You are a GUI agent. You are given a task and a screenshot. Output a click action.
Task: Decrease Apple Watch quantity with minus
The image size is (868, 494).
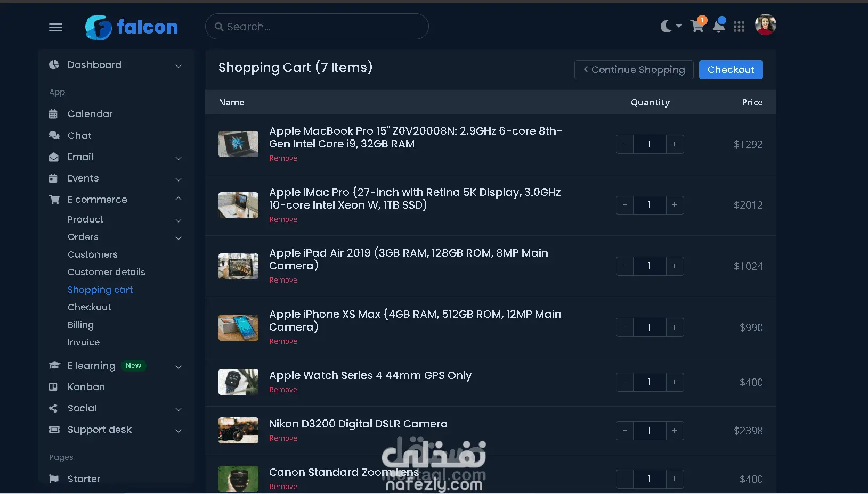tap(624, 382)
